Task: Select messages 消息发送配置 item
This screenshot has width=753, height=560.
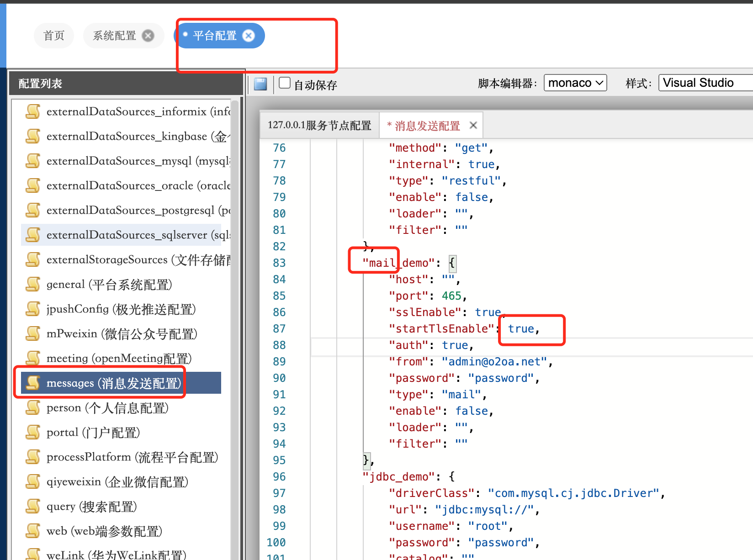Action: coord(121,382)
